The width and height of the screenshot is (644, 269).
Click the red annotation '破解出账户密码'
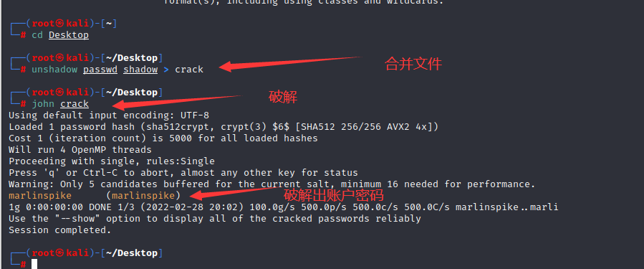click(x=334, y=194)
